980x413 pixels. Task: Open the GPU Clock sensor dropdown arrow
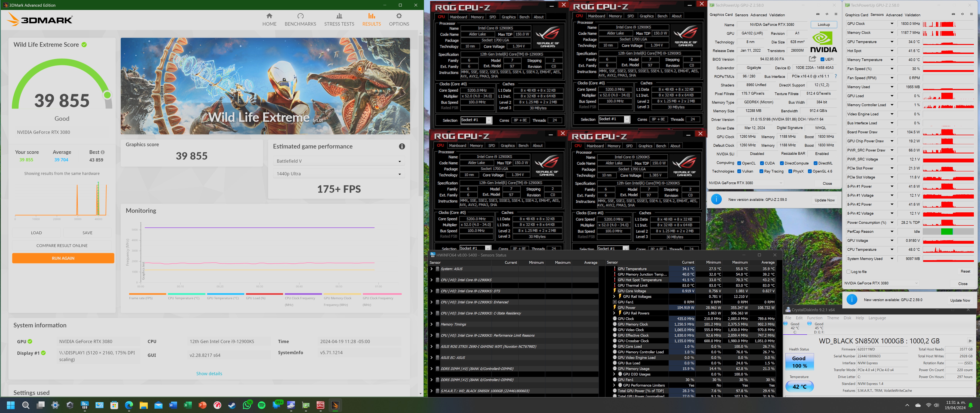click(x=892, y=24)
